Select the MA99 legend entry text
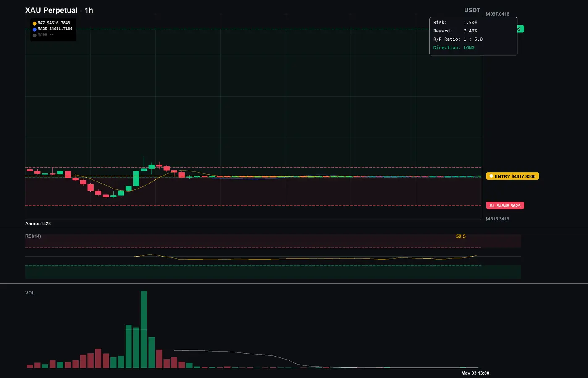Screen dimensions: 588x378 click(x=46, y=35)
